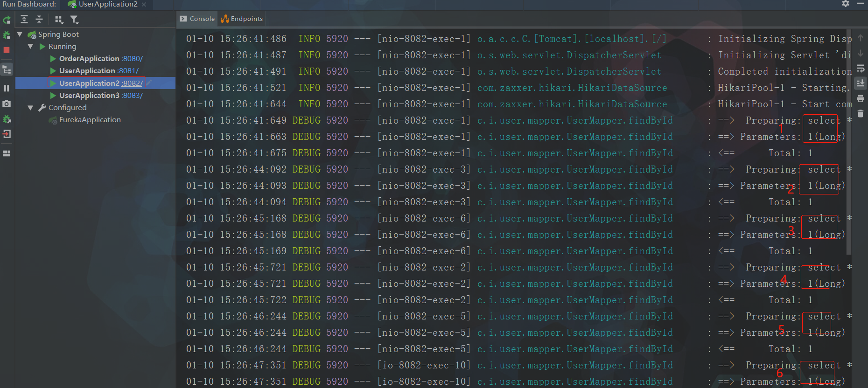Click 'Initializing Spring Disp' log text
868x388 pixels.
click(785, 39)
